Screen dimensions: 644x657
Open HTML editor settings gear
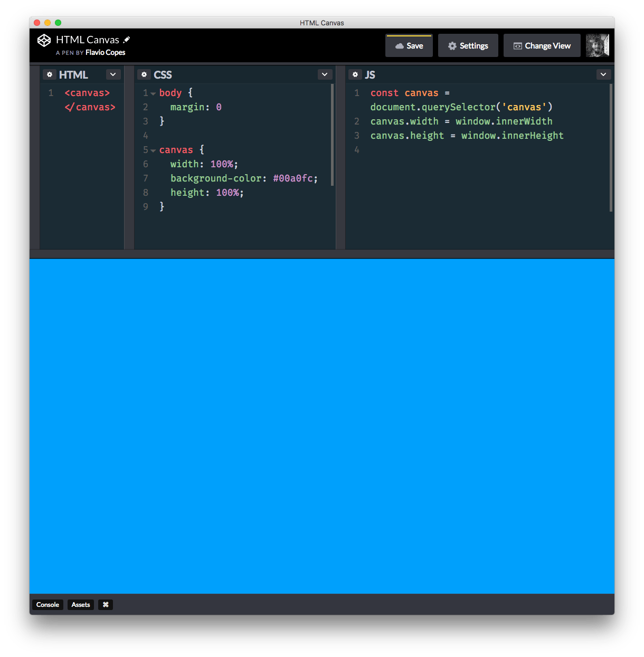pyautogui.click(x=50, y=75)
